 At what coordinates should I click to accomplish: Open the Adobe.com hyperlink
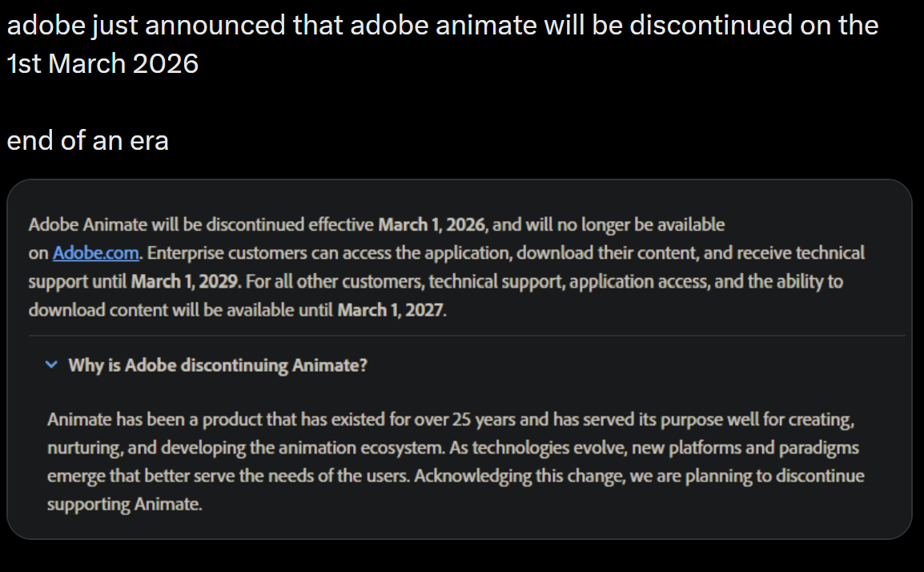pyautogui.click(x=97, y=253)
